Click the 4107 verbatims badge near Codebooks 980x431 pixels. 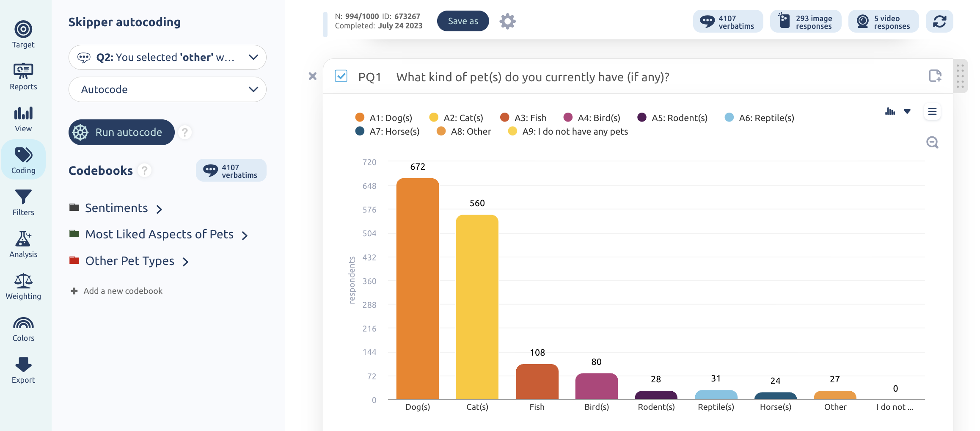click(x=231, y=171)
